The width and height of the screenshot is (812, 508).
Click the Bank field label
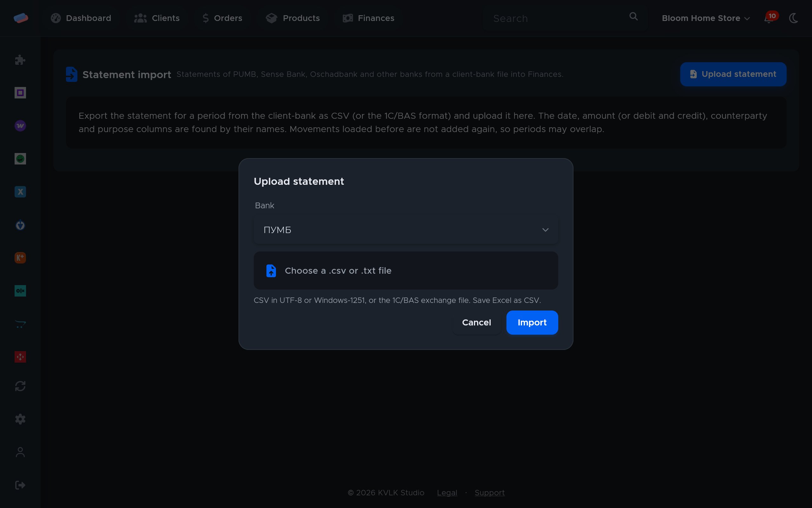pyautogui.click(x=265, y=205)
